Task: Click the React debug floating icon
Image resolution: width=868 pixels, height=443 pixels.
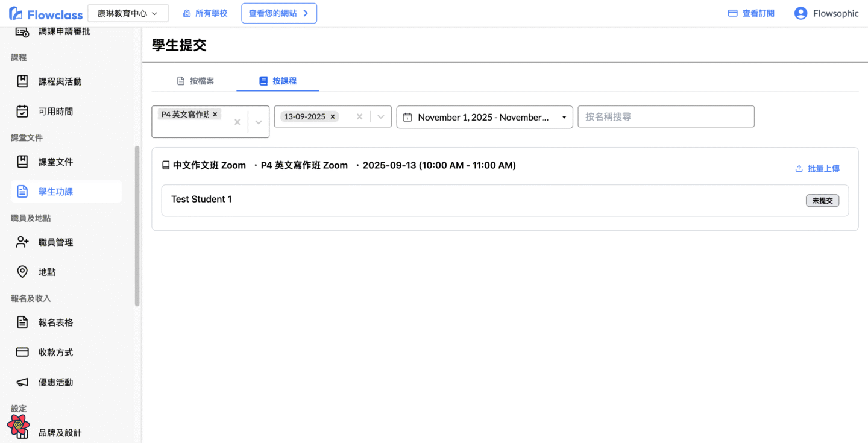Action: coord(18,424)
